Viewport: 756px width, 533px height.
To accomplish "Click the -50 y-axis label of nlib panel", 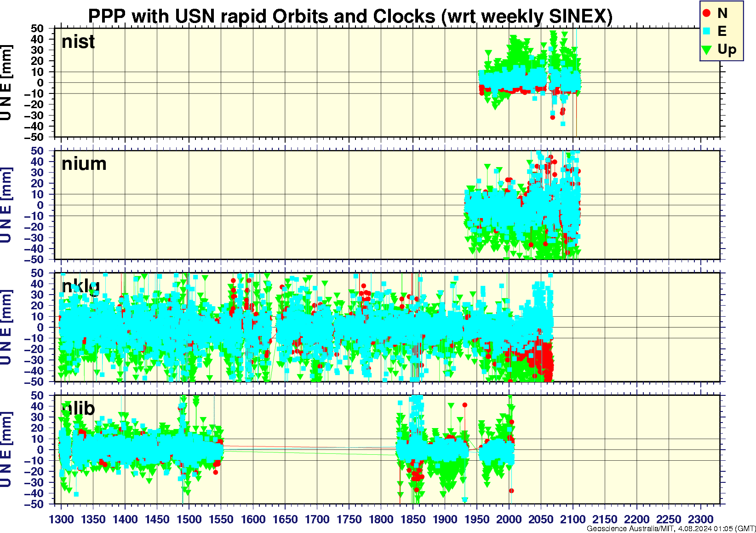I will 34,504.
